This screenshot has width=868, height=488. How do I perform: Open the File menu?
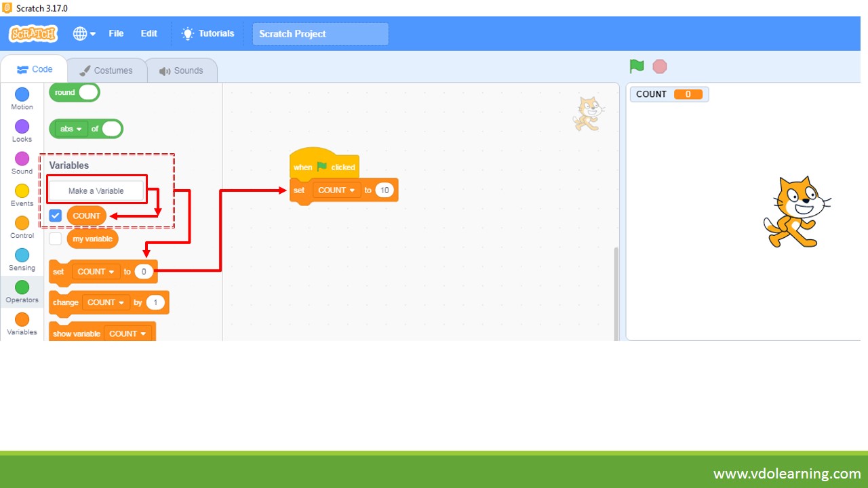pos(116,33)
